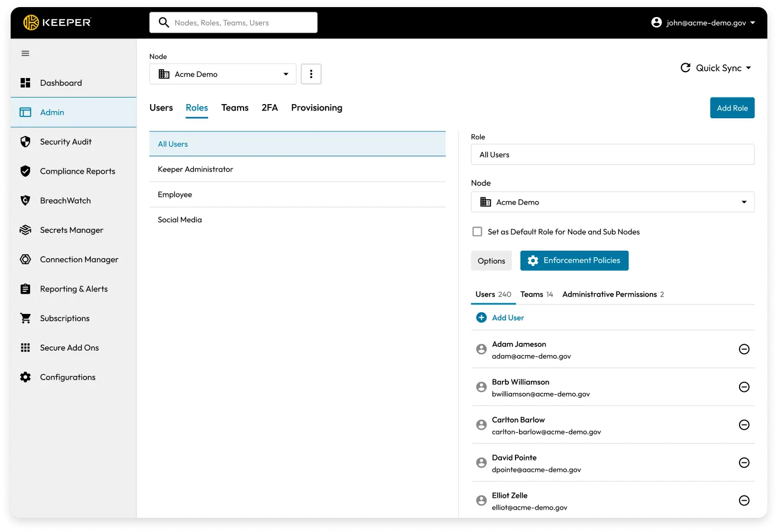Click the Add User link
778x532 pixels.
pyautogui.click(x=508, y=317)
